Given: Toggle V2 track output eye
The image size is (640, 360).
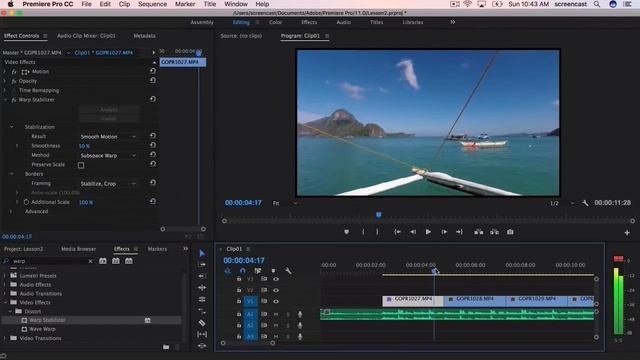Looking at the screenshot, I should point(276,290).
